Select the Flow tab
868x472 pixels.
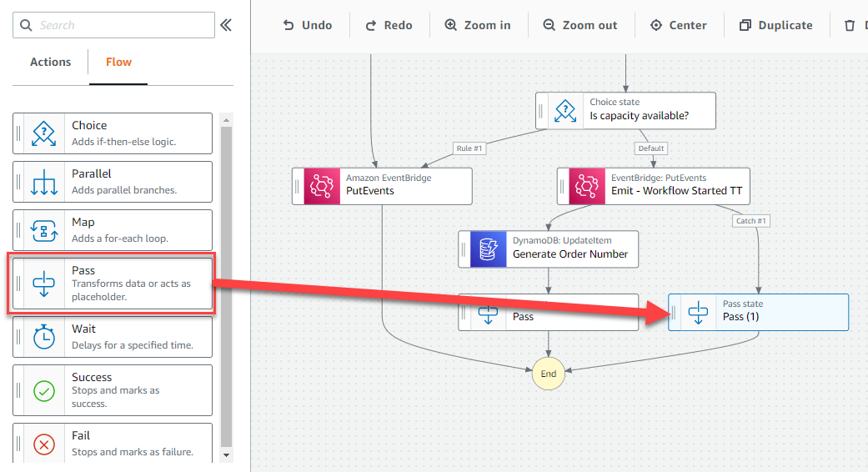click(x=118, y=62)
